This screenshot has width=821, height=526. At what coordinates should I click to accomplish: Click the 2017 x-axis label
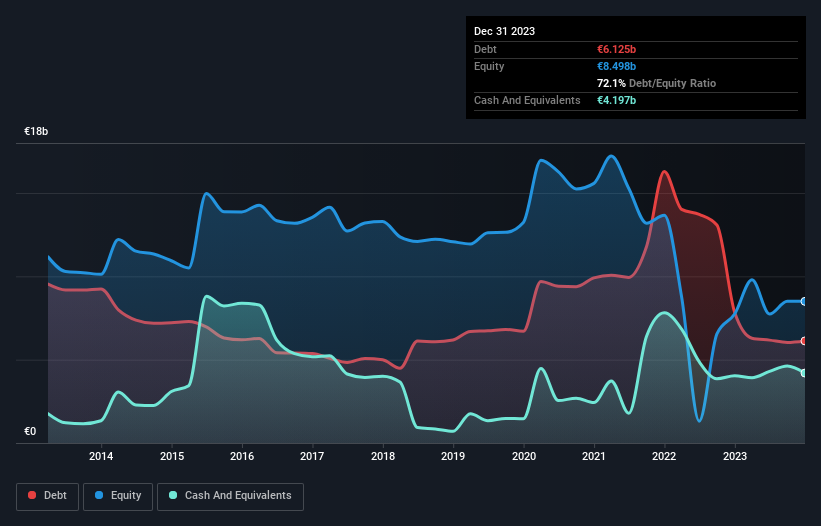pyautogui.click(x=312, y=456)
